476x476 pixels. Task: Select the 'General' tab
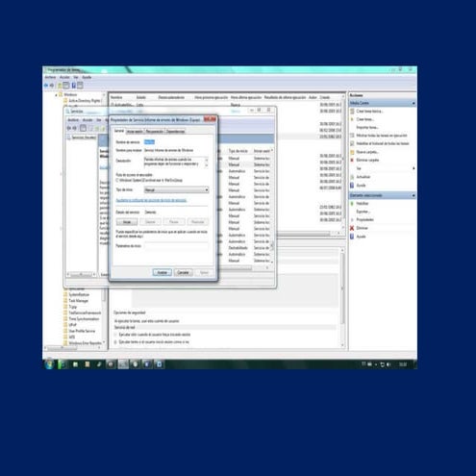119,131
